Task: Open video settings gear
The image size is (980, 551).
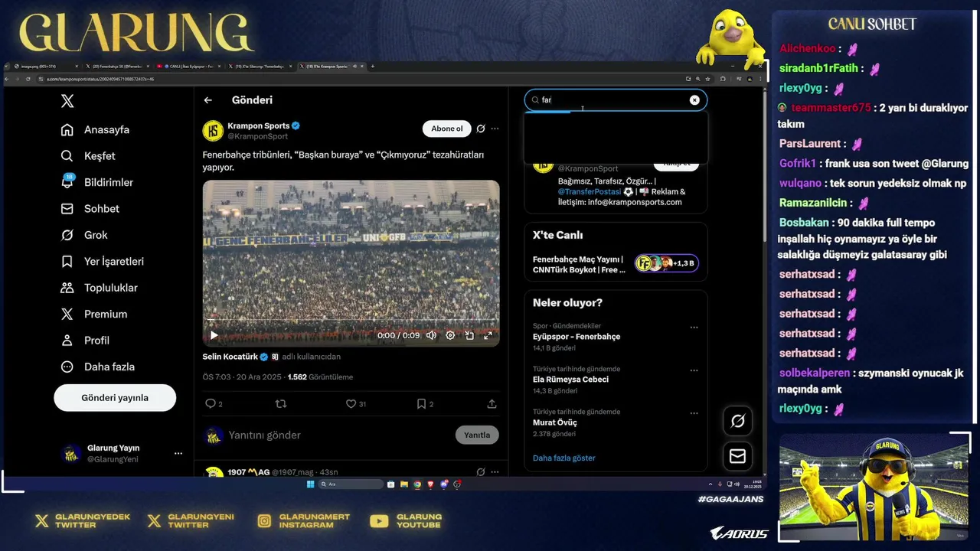Action: (x=450, y=335)
